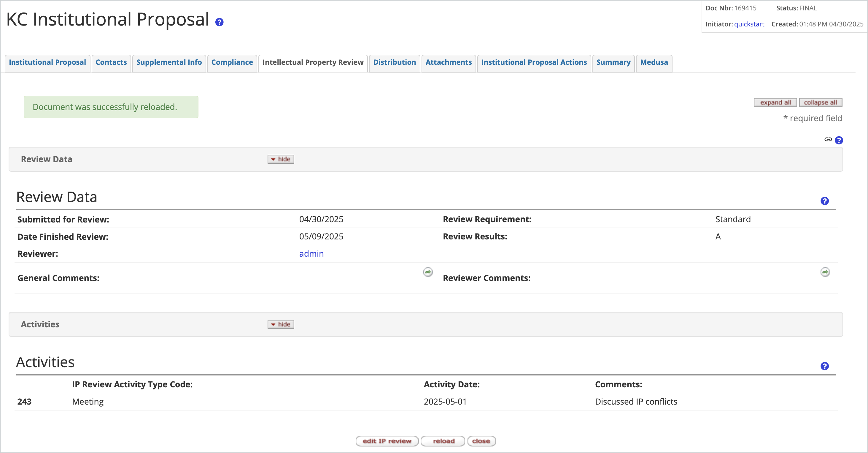868x453 pixels.
Task: Click the quickstart initiator link
Action: 749,24
